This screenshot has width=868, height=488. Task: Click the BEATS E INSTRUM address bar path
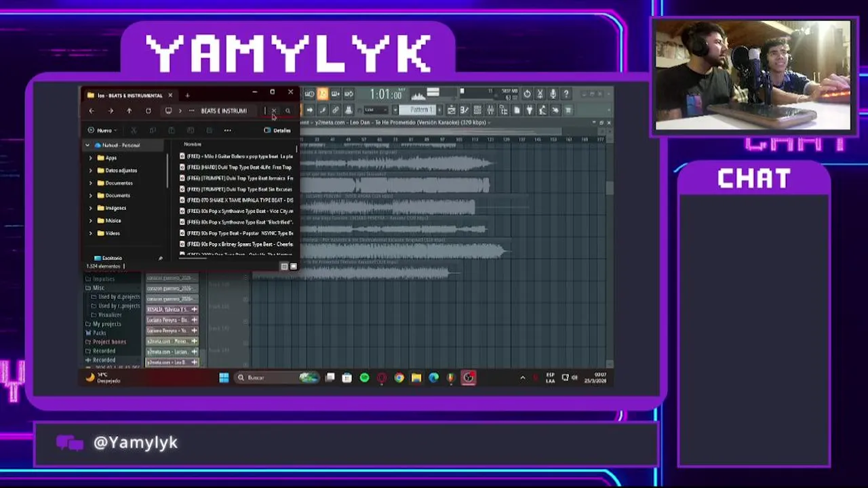tap(224, 110)
